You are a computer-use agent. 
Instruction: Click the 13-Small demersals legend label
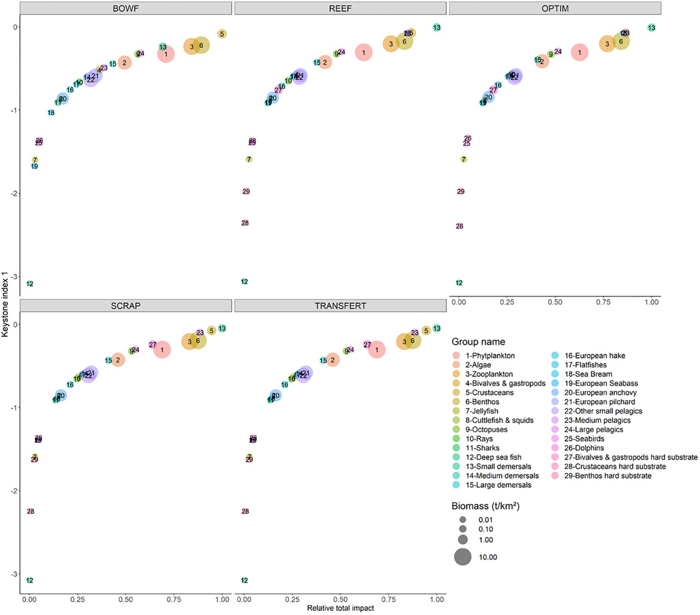click(x=498, y=466)
